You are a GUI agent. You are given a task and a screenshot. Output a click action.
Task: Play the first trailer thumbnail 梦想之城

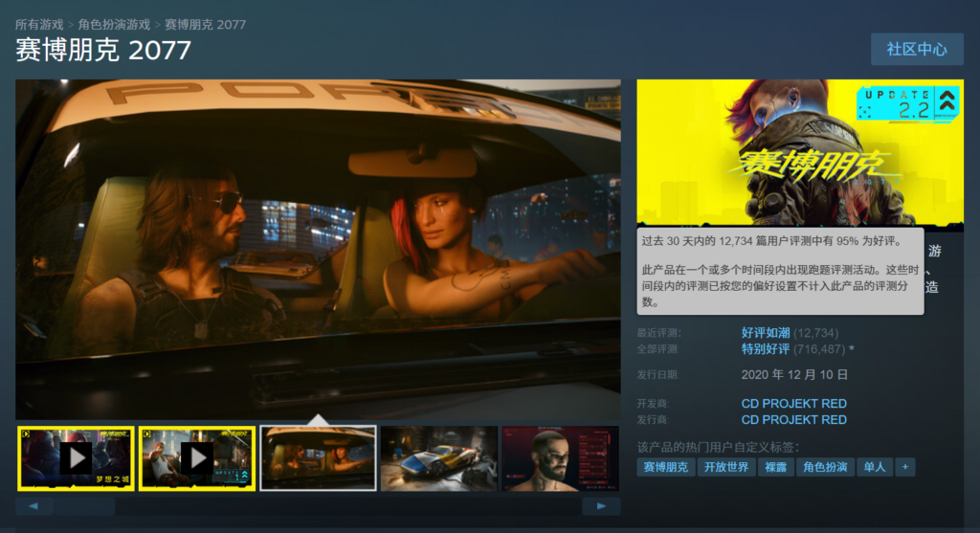point(76,458)
